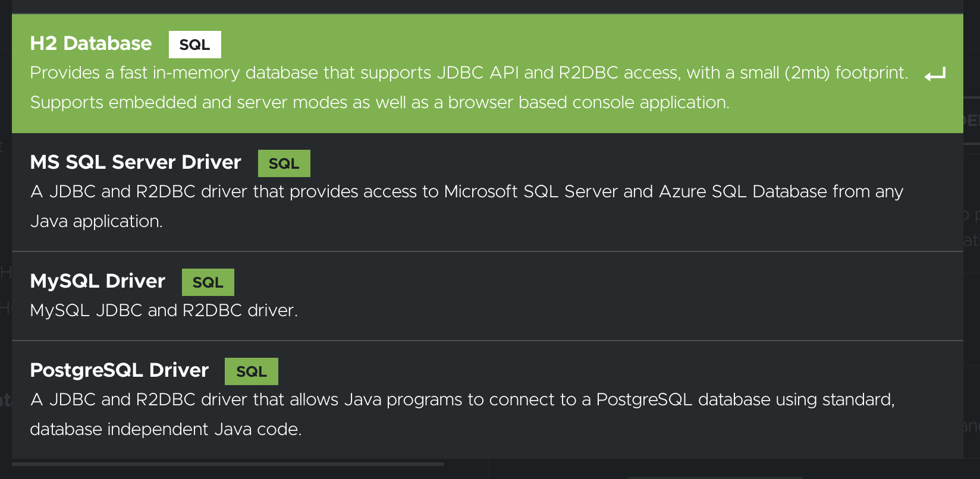Click the description 'A JDBC and R2DBC driver that provides access'

click(x=466, y=206)
